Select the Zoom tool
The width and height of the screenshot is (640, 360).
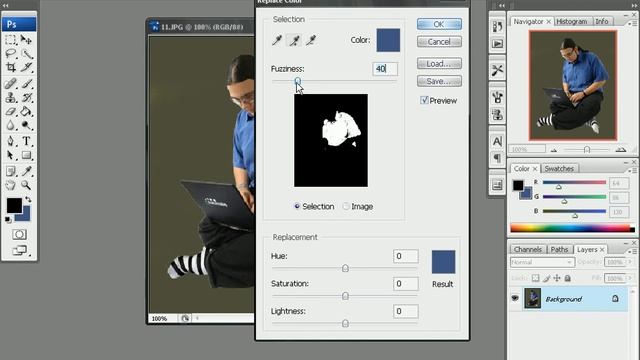(27, 185)
